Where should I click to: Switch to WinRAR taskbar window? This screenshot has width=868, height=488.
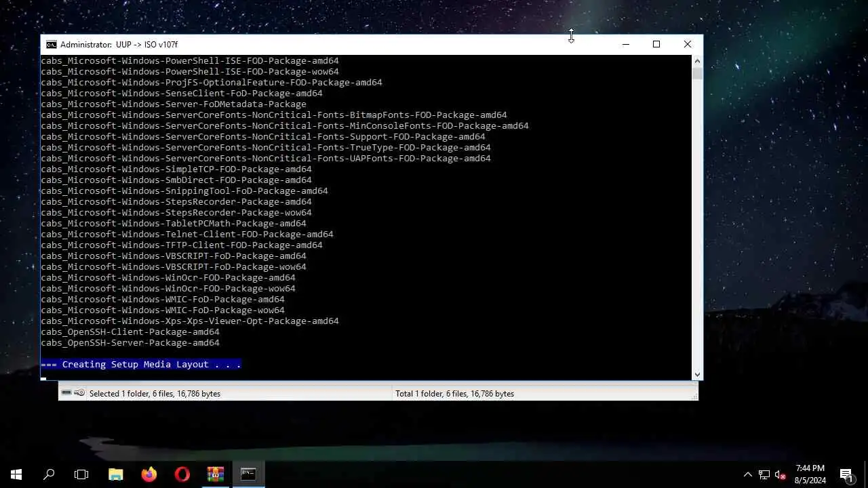tap(215, 474)
